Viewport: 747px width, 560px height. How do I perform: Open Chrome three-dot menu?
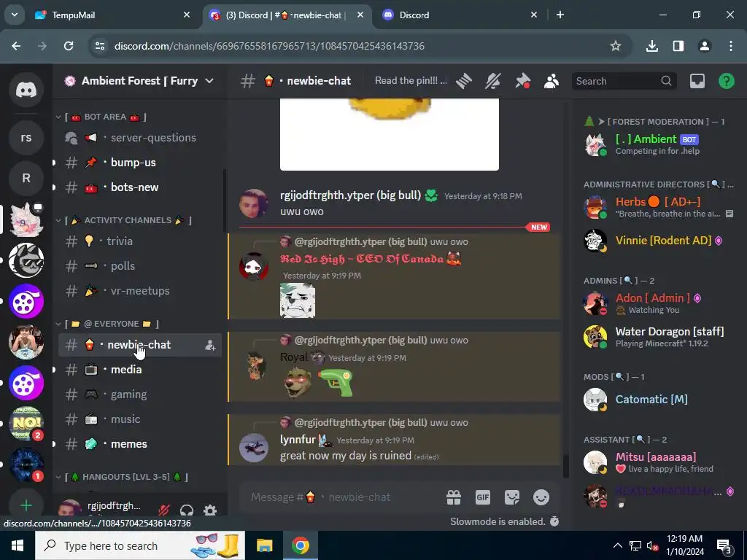pos(731,46)
